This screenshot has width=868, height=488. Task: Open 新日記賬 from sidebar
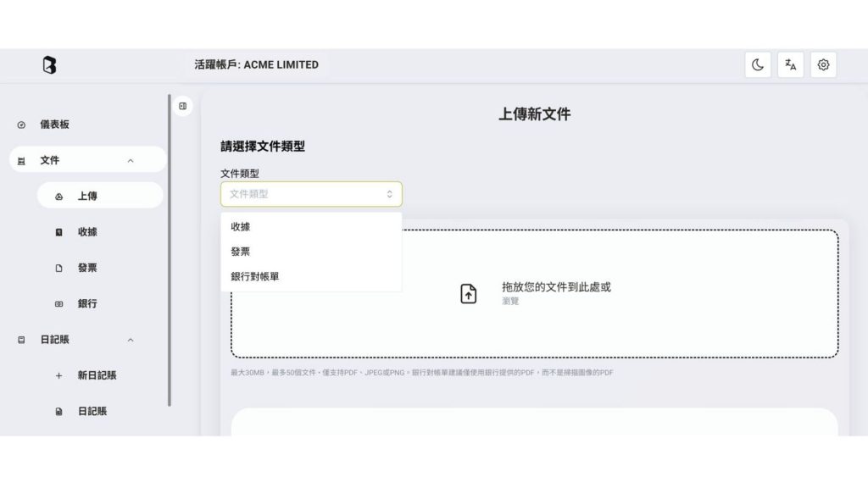click(x=97, y=375)
